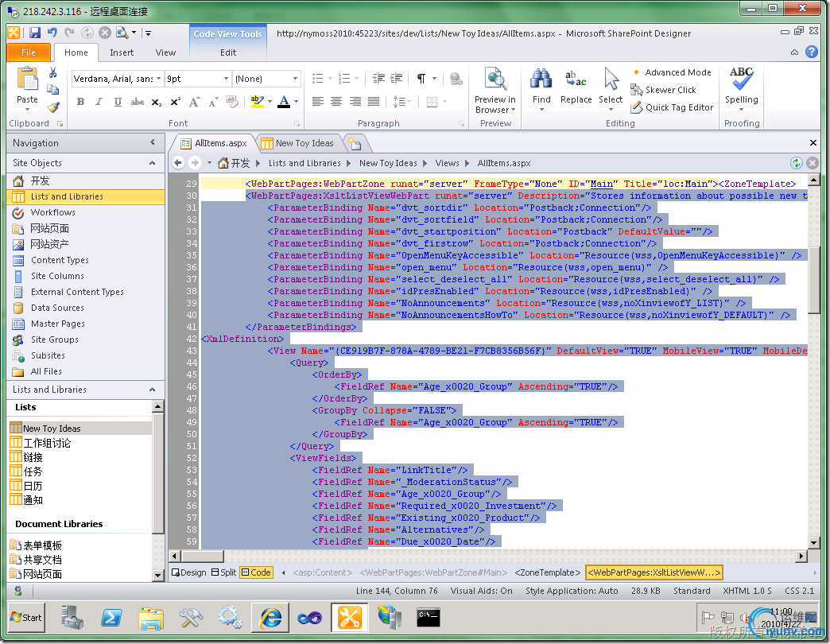Screen dimensions: 830x644
Task: Open the Insert ribbon tab
Action: coord(122,52)
